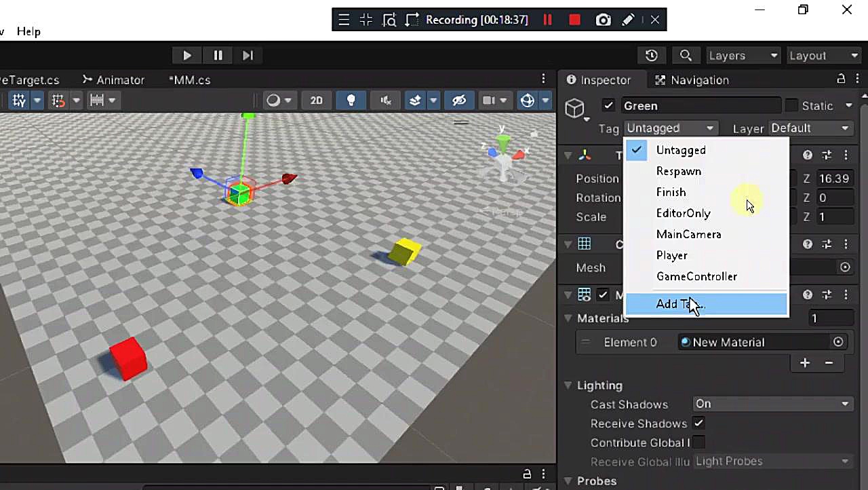This screenshot has height=490, width=868.
Task: Collapse the Materials section
Action: tap(568, 318)
